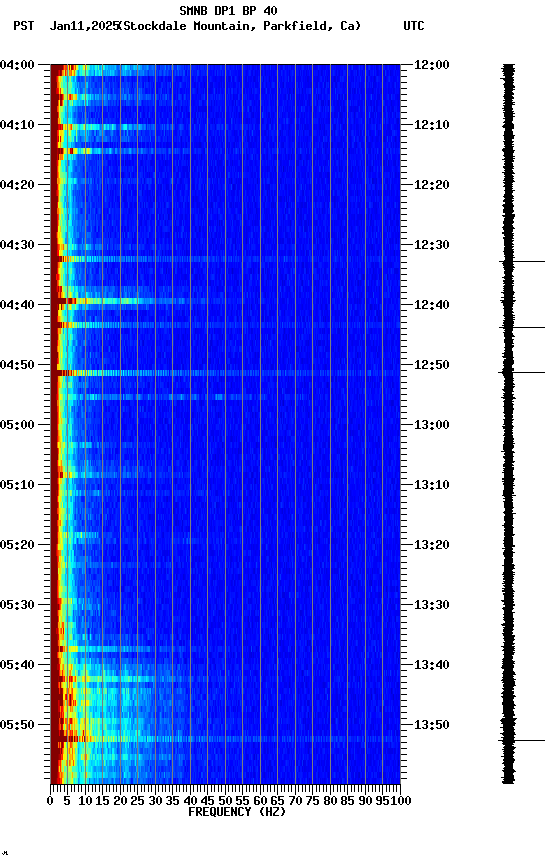
Task: Click the broadband event streak near 12:51 UTC
Action: click(x=225, y=373)
